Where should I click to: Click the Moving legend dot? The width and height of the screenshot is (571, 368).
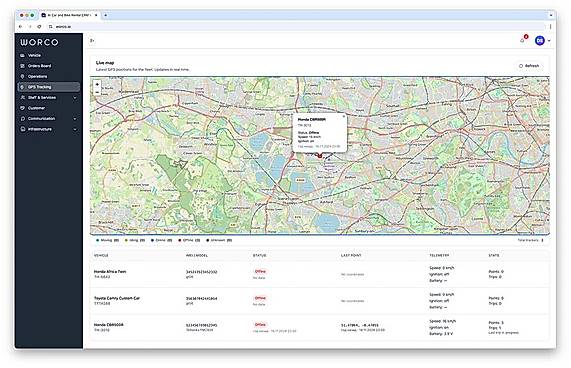click(x=98, y=240)
